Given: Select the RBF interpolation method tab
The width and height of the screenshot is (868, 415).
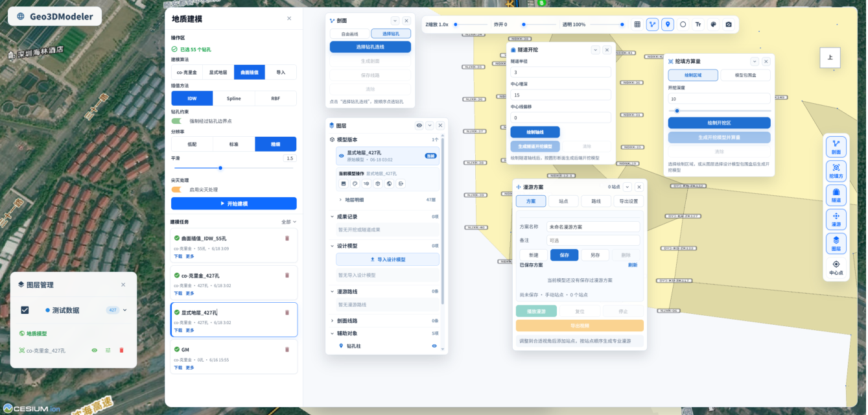Looking at the screenshot, I should coord(275,99).
